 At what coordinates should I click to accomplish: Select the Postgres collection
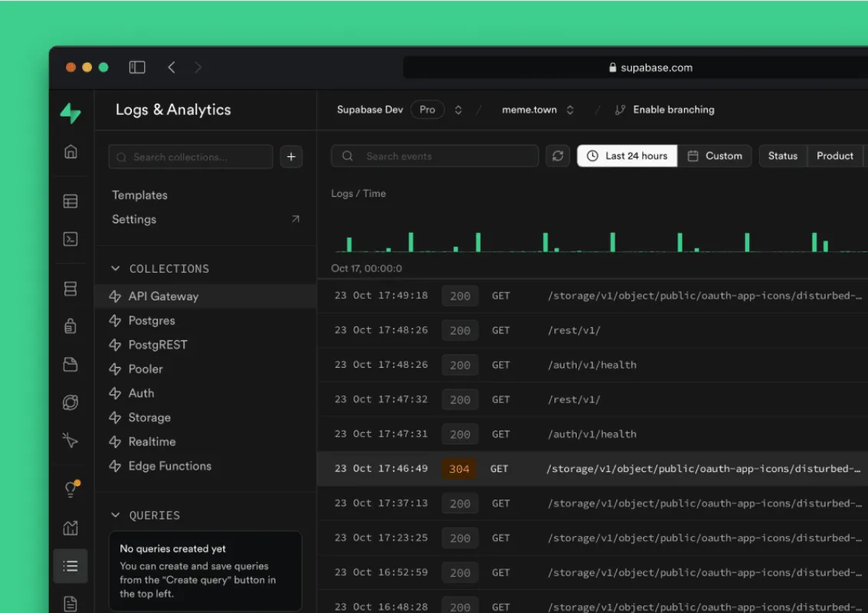152,320
